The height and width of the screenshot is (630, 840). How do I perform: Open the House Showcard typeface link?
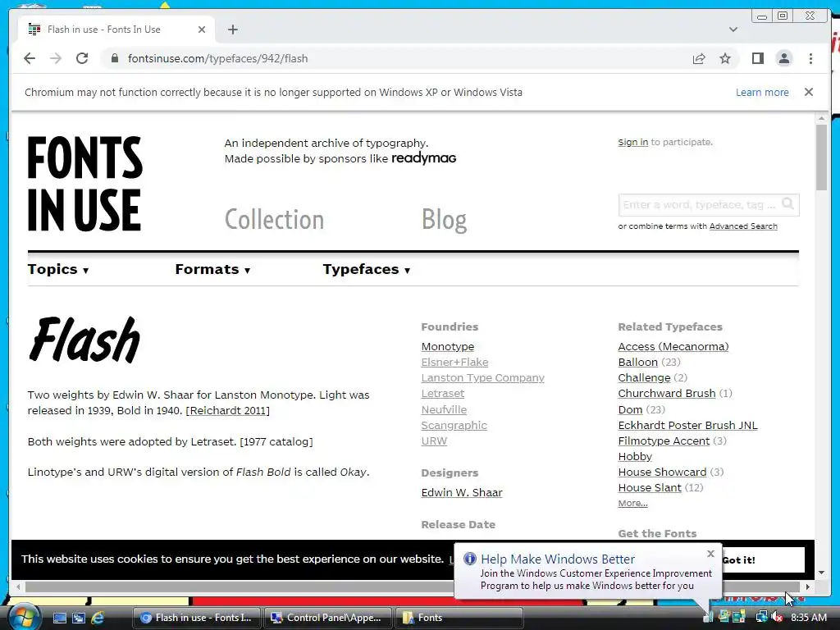[x=662, y=472]
